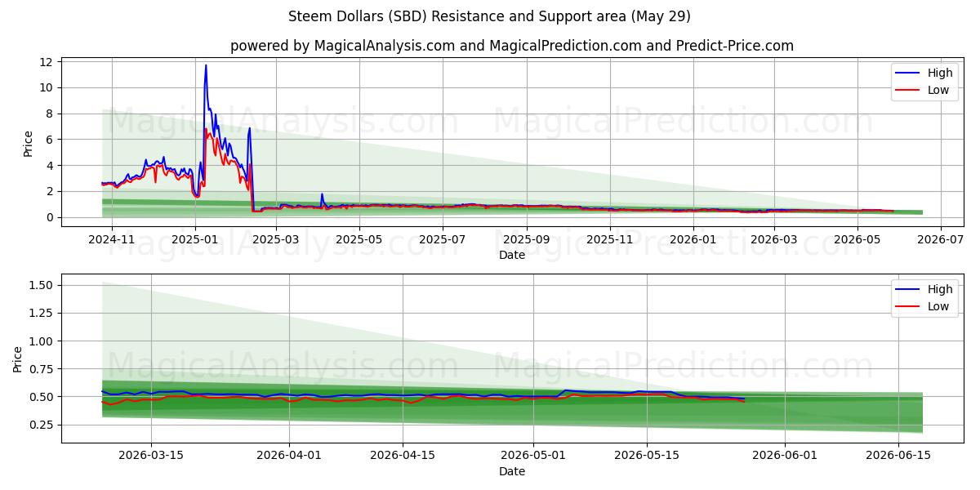
Task: Click the '2026-06-15' date tick label
Action: point(898,456)
